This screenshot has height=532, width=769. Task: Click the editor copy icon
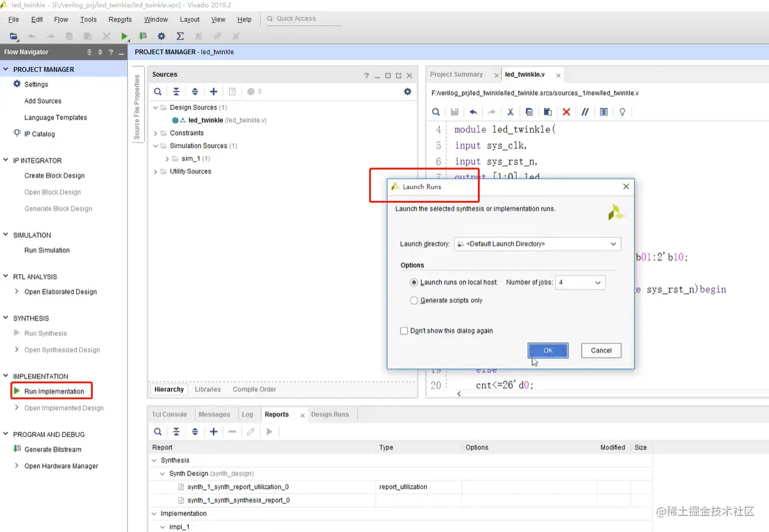529,112
